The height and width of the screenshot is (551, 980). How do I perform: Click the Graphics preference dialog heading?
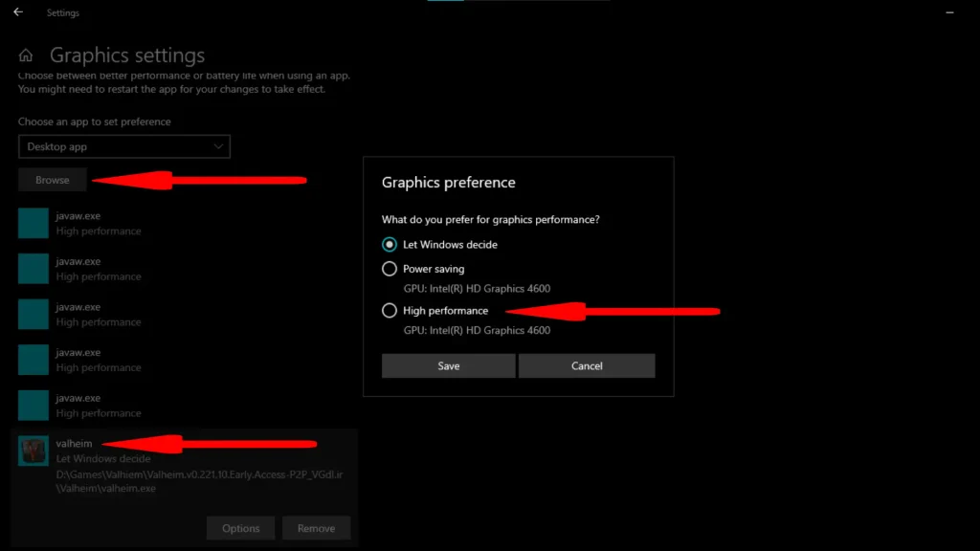[x=449, y=183]
